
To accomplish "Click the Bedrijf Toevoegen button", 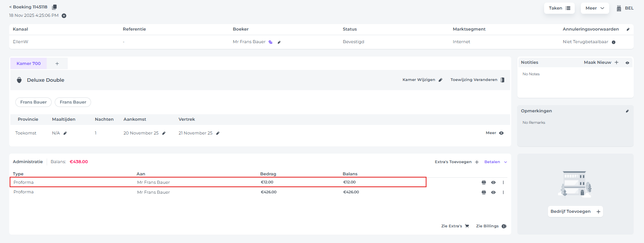I will coord(575,212).
